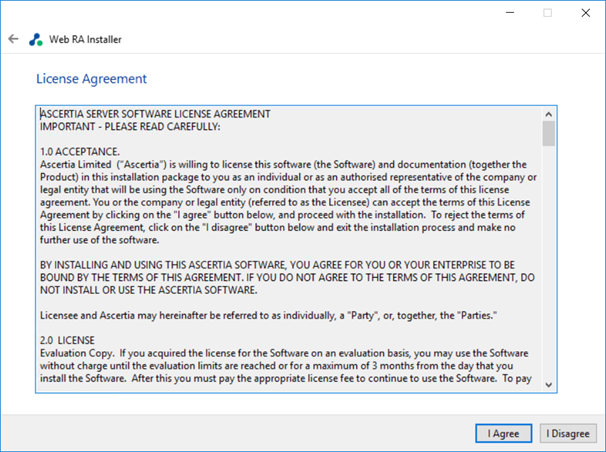Click the 'IMPORTANT - PLEASE READ CAREFULLY' line
The height and width of the screenshot is (452, 606).
[129, 127]
